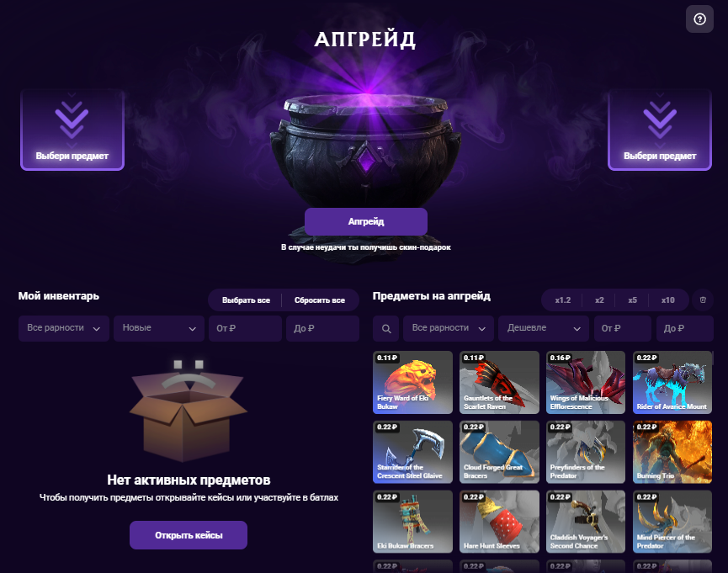Choose the x2 multiplier
Screen dimensions: 728x573
point(599,300)
